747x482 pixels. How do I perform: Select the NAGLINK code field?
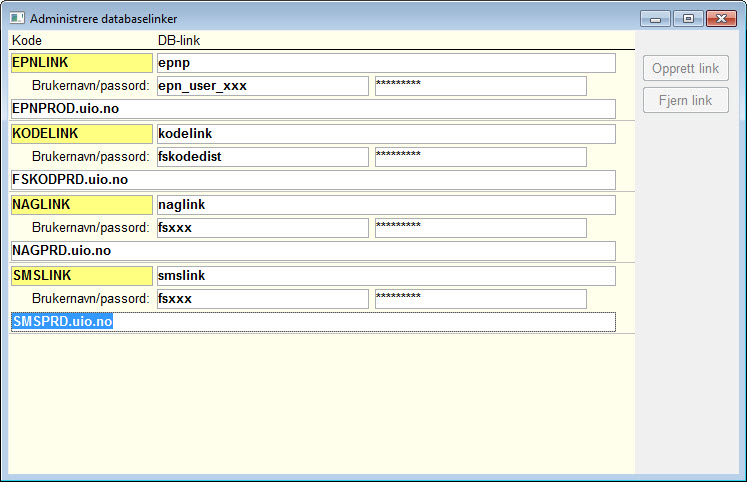pyautogui.click(x=82, y=205)
